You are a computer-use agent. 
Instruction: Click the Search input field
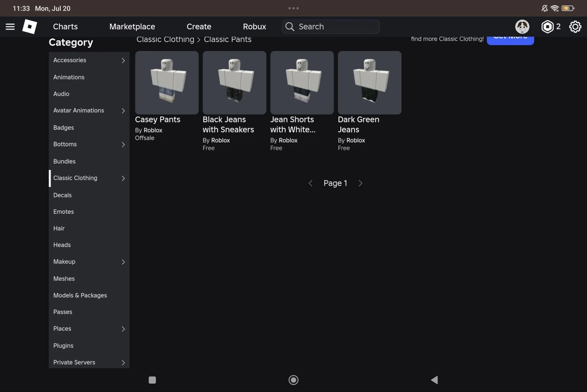330,27
